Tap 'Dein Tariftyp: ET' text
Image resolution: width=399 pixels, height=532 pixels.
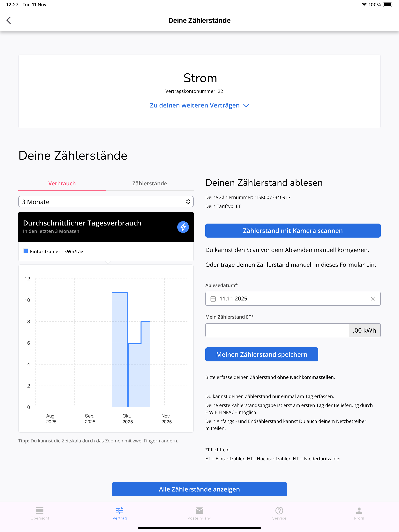(223, 206)
